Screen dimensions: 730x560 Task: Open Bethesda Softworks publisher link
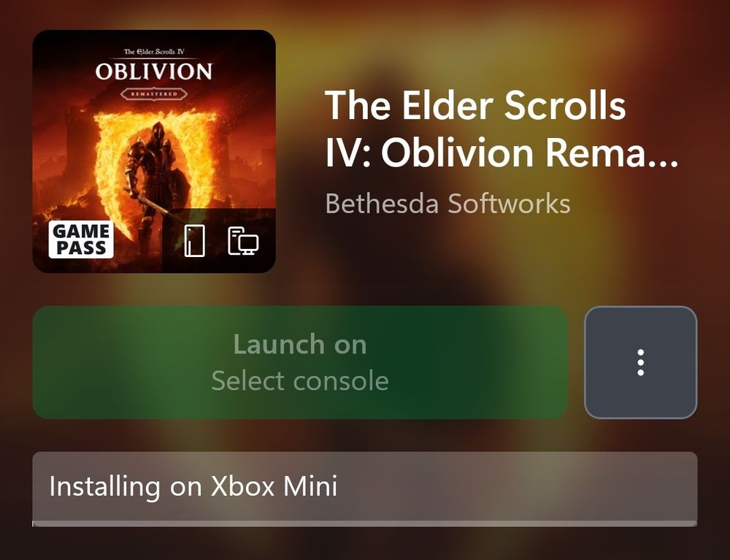click(447, 204)
